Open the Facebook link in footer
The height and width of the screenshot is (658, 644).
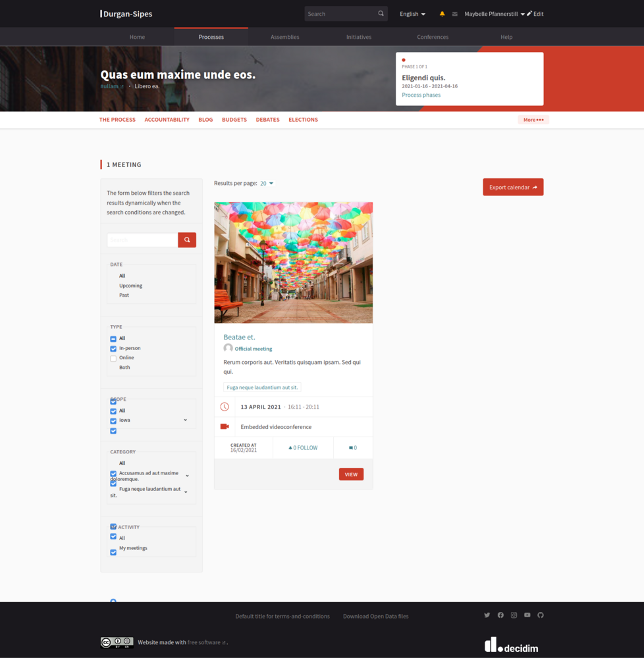click(500, 615)
